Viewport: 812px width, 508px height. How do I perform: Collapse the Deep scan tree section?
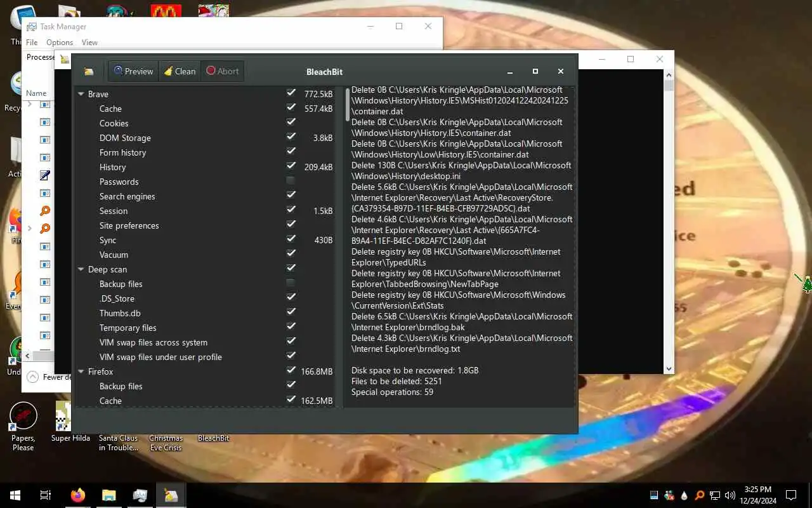tap(81, 269)
